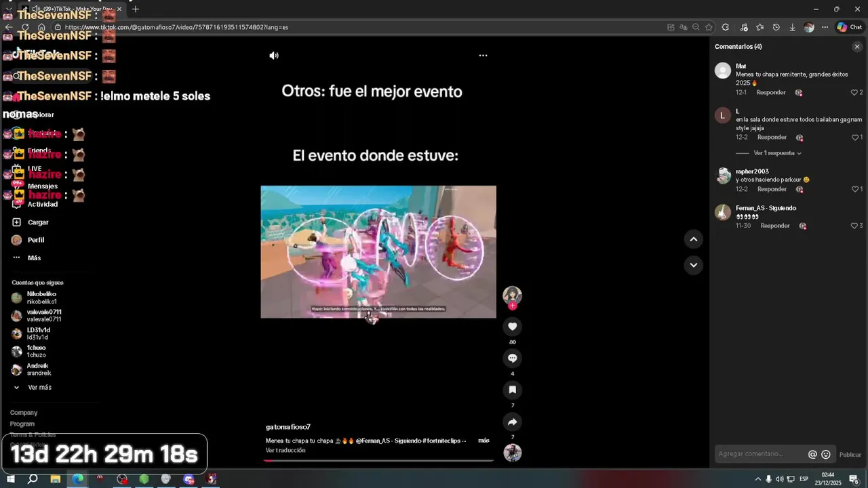Open browser settings ellipsis menu
This screenshot has height=488, width=868.
(825, 27)
